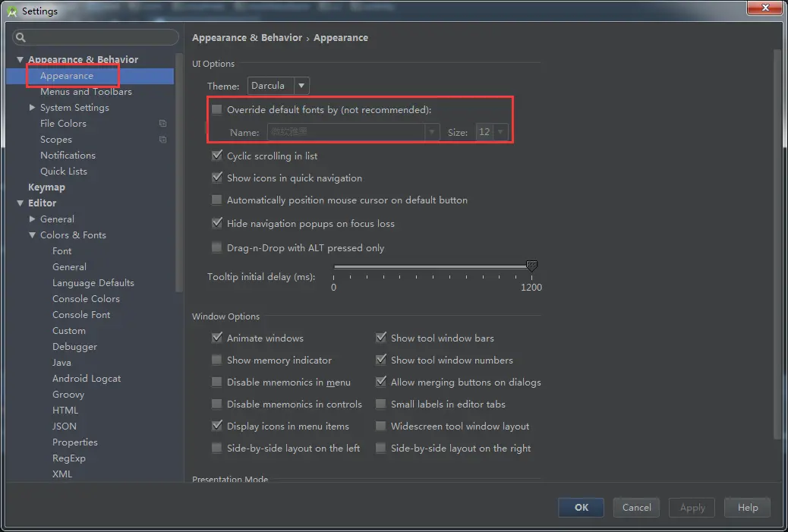Image resolution: width=788 pixels, height=532 pixels.
Task: Select Debugger color settings
Action: pos(74,347)
